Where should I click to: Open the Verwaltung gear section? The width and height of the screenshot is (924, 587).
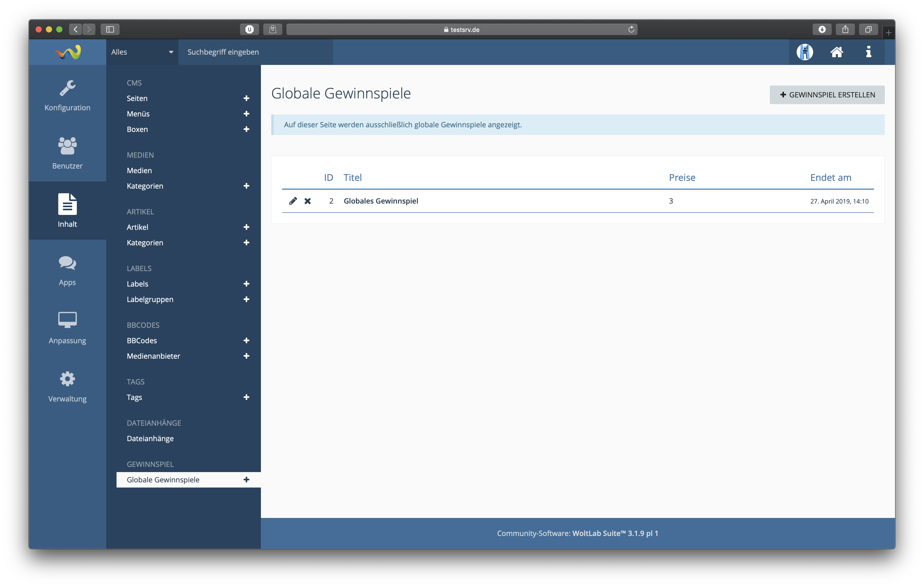[x=67, y=387]
